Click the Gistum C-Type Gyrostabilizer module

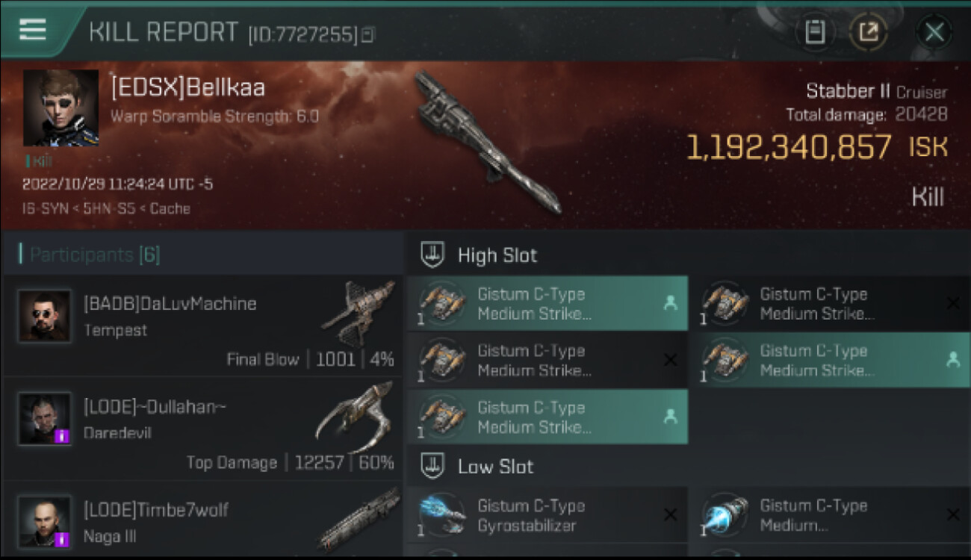pyautogui.click(x=547, y=514)
